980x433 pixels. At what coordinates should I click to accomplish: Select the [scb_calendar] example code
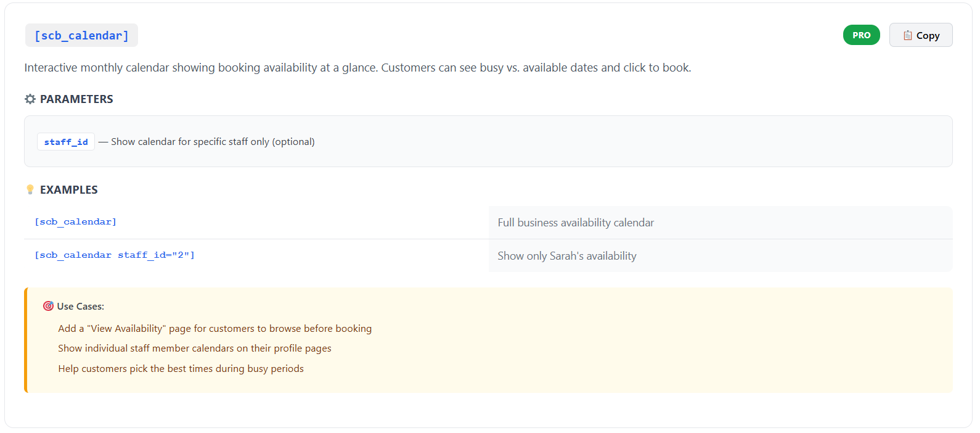76,221
